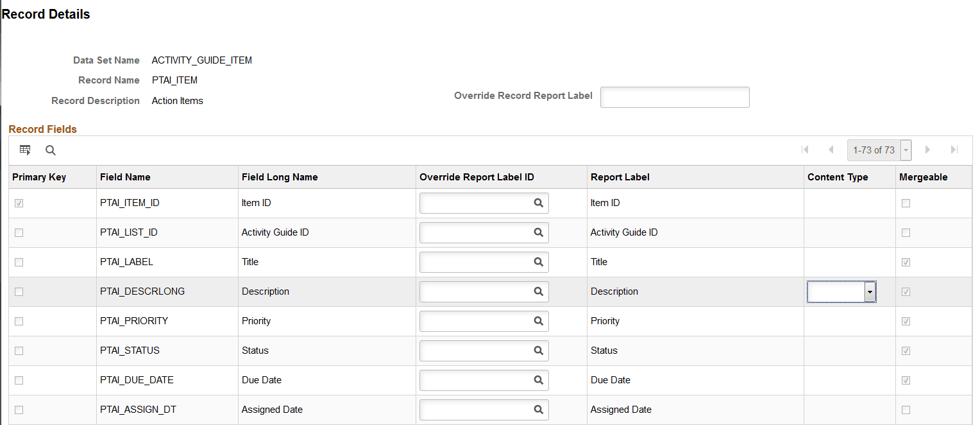Open the lookup icon for PTAI_DUE_DATE row
Screen dimensions: 980x425
point(538,380)
